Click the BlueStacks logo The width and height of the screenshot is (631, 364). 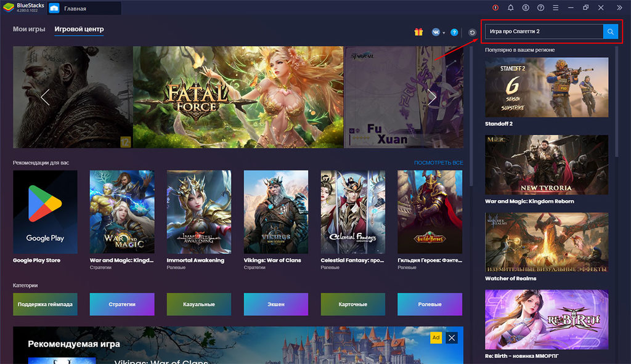9,7
